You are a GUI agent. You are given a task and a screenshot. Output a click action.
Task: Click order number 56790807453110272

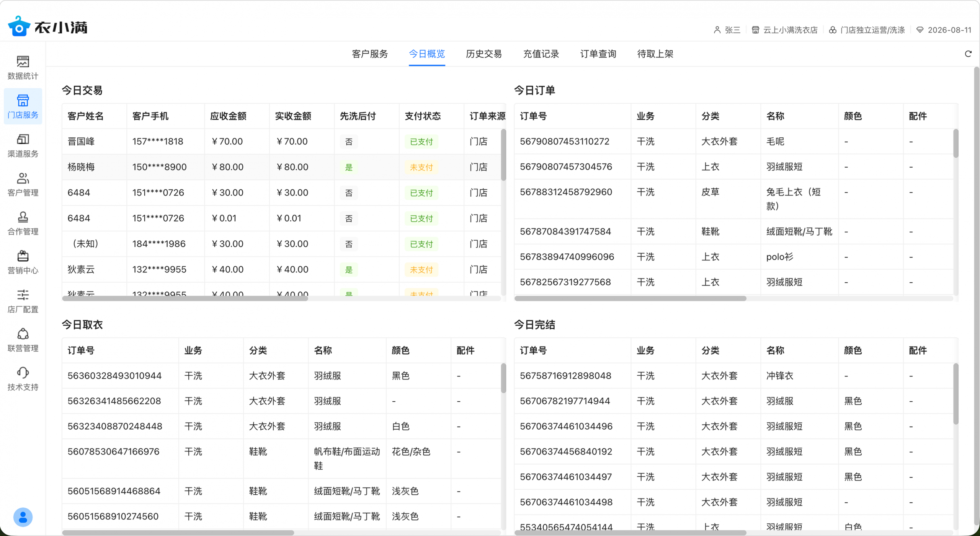(564, 142)
